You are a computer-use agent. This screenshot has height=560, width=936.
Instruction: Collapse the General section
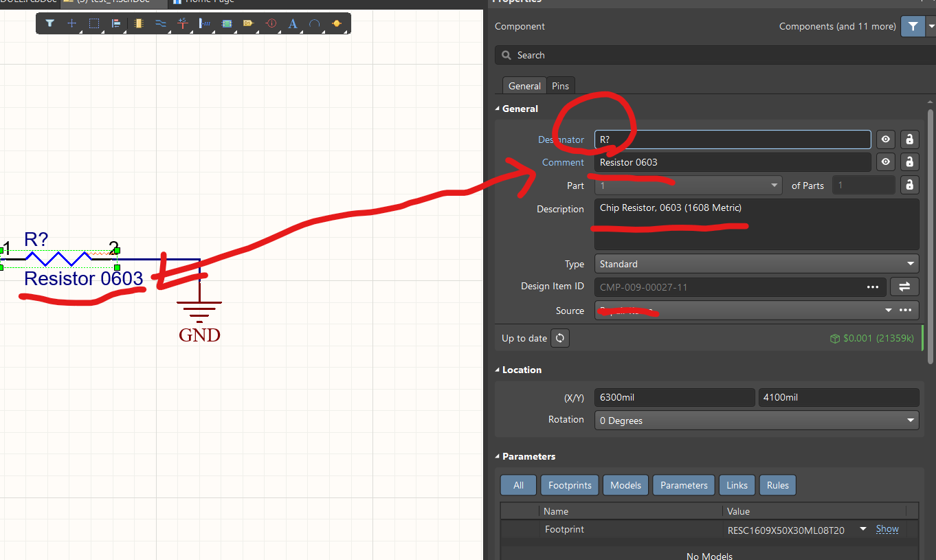(498, 109)
